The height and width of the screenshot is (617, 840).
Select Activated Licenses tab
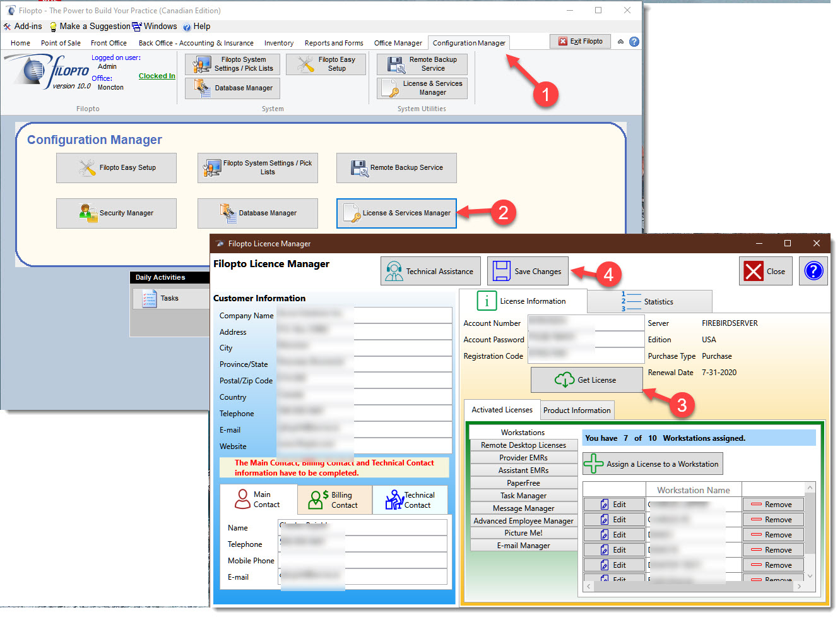tap(502, 410)
